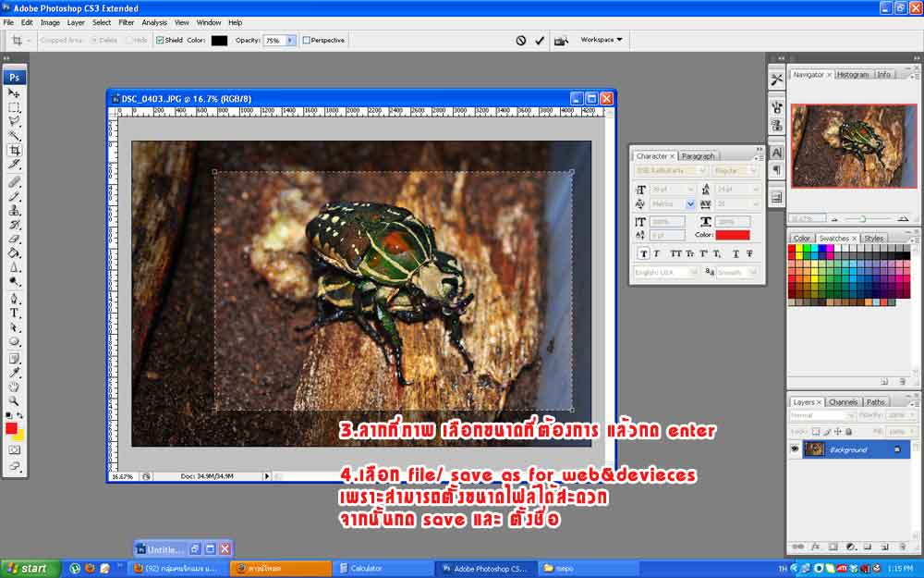This screenshot has width=924, height=578.
Task: Click the Faux Bold button in Character panel
Action: click(x=643, y=253)
